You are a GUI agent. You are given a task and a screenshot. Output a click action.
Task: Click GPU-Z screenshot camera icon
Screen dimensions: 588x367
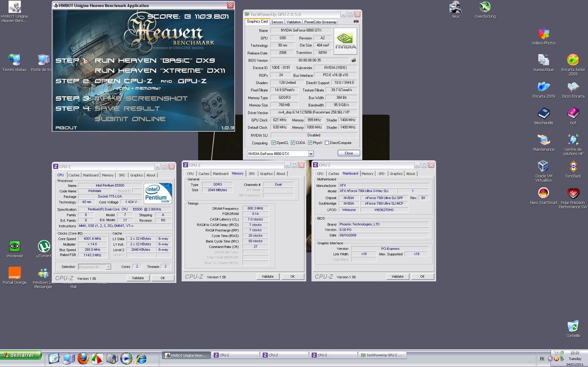[x=356, y=22]
